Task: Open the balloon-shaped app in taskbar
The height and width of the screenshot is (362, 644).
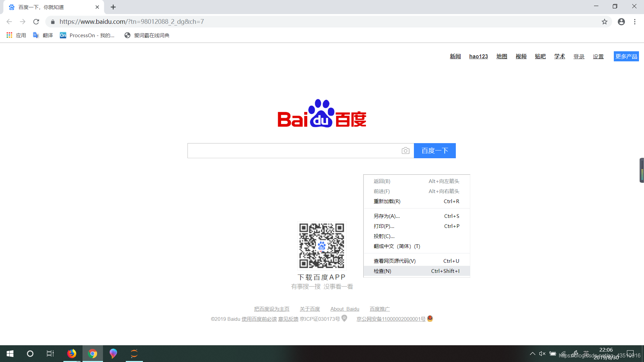Action: point(113,354)
